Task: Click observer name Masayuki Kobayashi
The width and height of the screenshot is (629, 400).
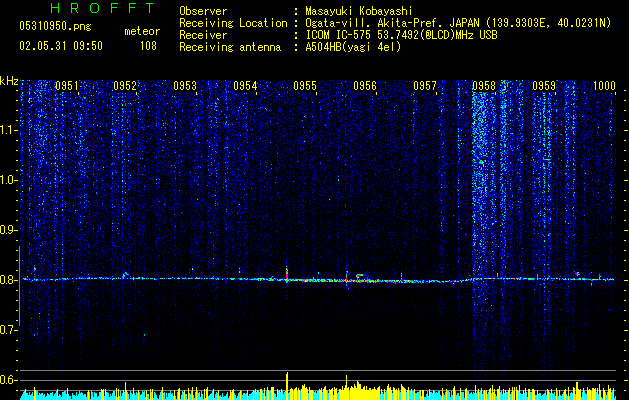Action: click(x=359, y=11)
